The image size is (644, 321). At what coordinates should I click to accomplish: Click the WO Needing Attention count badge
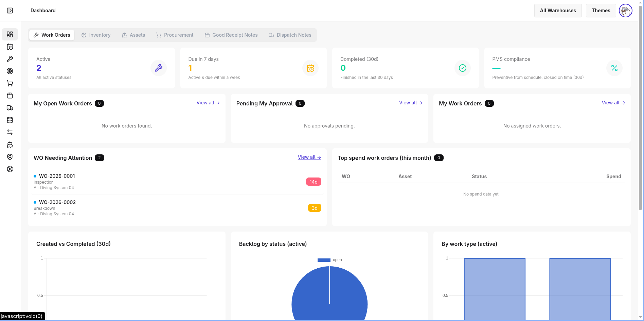point(100,158)
